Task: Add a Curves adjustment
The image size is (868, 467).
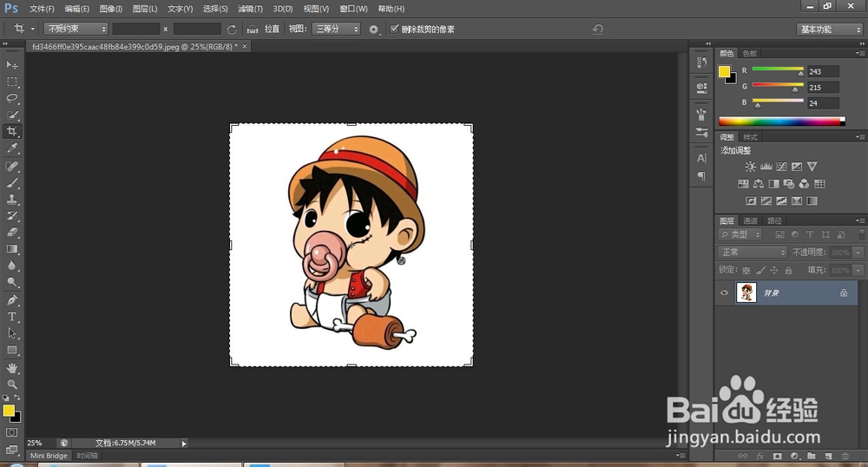Action: pyautogui.click(x=782, y=167)
